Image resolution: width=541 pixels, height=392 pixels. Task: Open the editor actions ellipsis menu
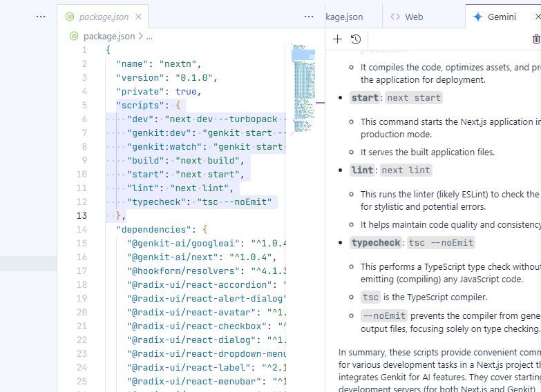coord(308,17)
